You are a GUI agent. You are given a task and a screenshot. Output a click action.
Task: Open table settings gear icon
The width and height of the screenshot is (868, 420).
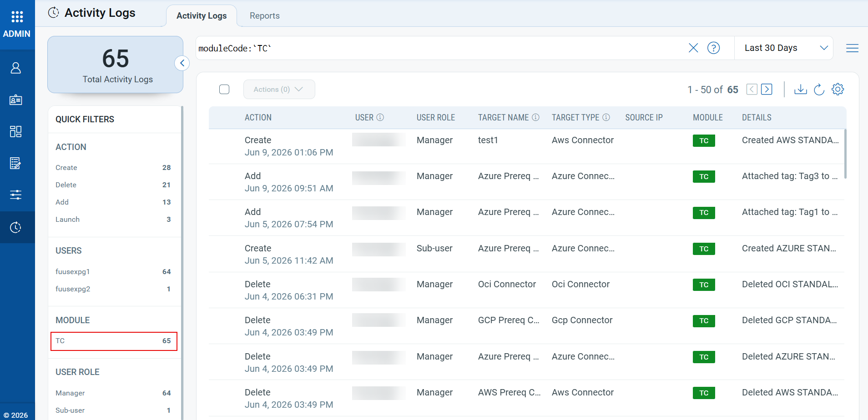point(838,89)
